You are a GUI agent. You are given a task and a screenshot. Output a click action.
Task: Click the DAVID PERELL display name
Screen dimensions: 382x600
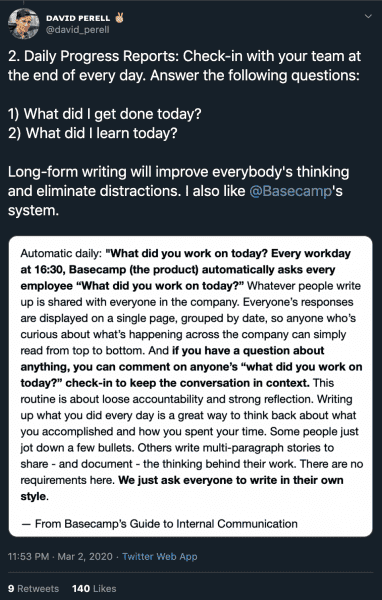click(78, 18)
